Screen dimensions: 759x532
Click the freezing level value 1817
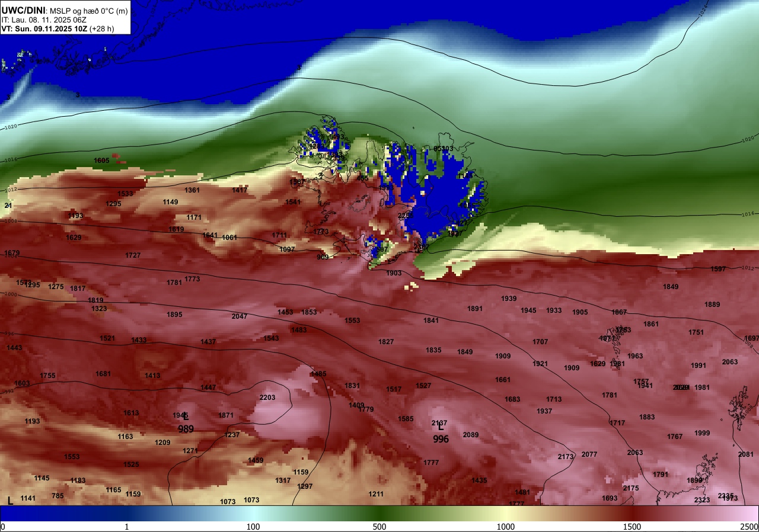click(78, 289)
